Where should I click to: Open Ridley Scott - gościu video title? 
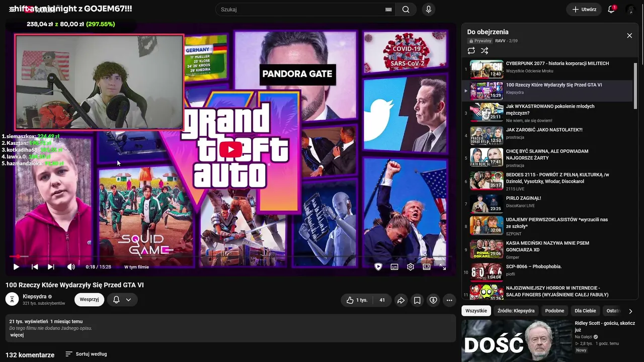(x=606, y=326)
